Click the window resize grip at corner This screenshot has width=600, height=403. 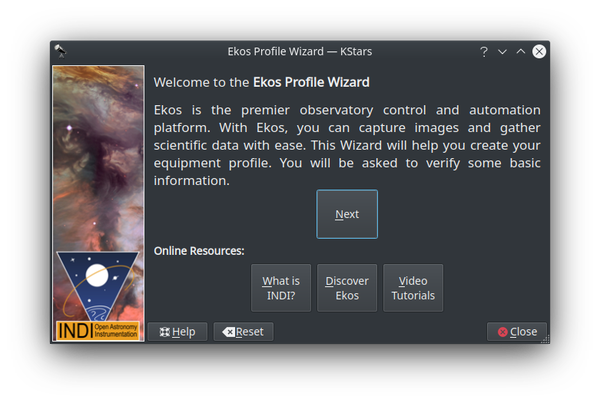point(545,339)
